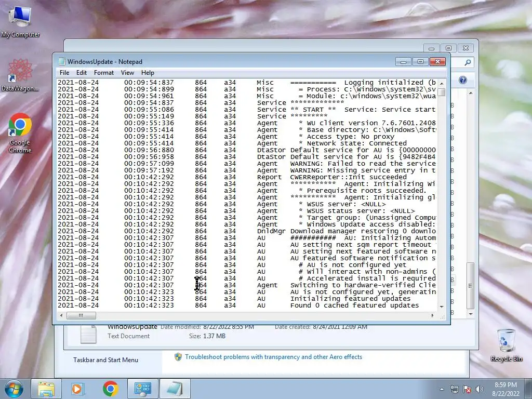The width and height of the screenshot is (532, 399).
Task: Click the 'AU is not configured yet' line
Action: (x=353, y=264)
